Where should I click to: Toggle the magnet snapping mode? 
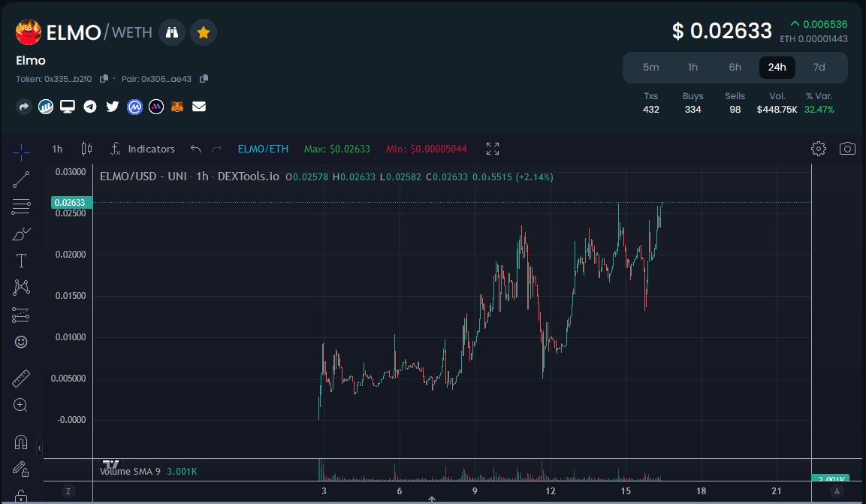[21, 442]
